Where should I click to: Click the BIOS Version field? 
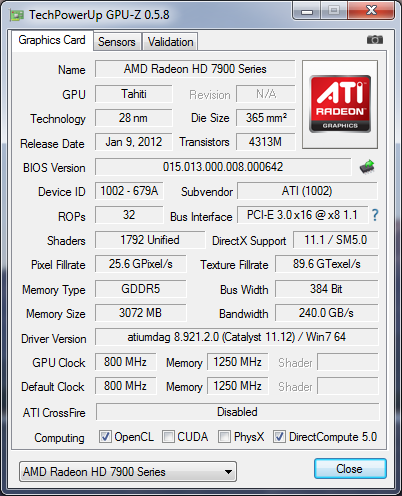223,167
